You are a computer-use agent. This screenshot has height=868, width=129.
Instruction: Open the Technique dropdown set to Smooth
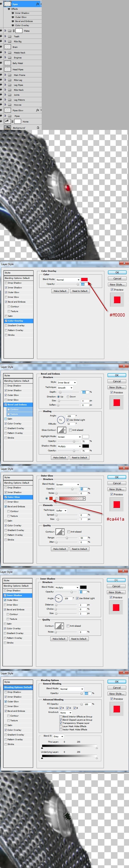pyautogui.click(x=65, y=387)
